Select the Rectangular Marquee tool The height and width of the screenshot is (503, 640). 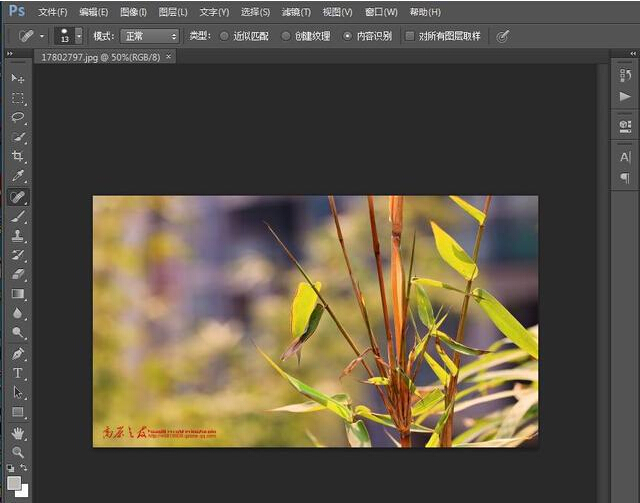(18, 98)
